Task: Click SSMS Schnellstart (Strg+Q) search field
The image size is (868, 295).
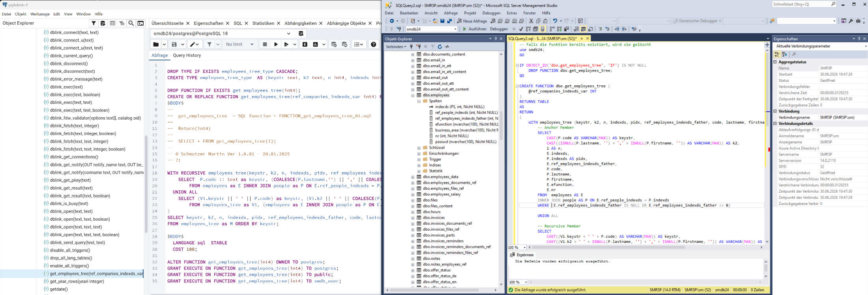Action: point(804,4)
